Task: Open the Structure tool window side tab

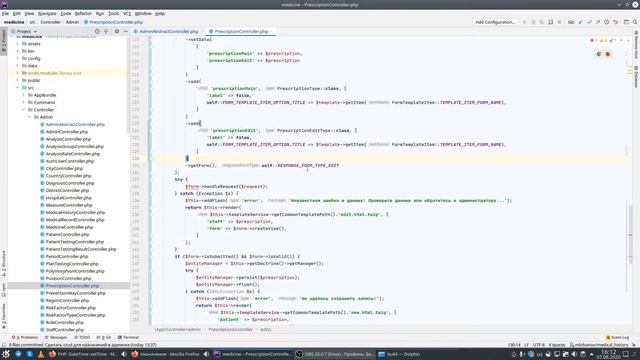Action: click(x=4, y=263)
